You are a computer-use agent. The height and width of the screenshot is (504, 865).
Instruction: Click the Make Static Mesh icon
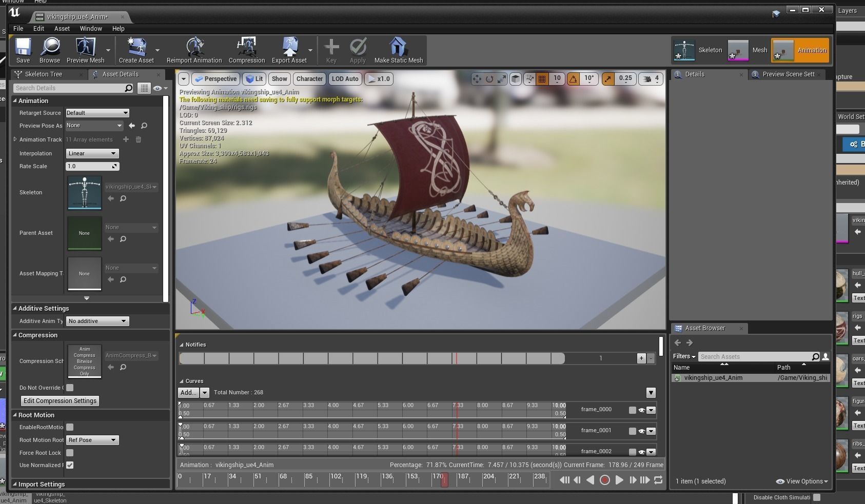pyautogui.click(x=399, y=50)
